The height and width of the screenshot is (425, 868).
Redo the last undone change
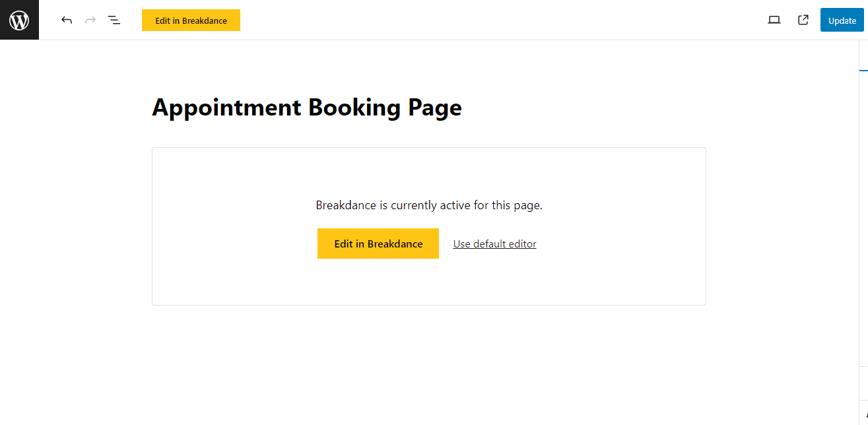(x=90, y=20)
